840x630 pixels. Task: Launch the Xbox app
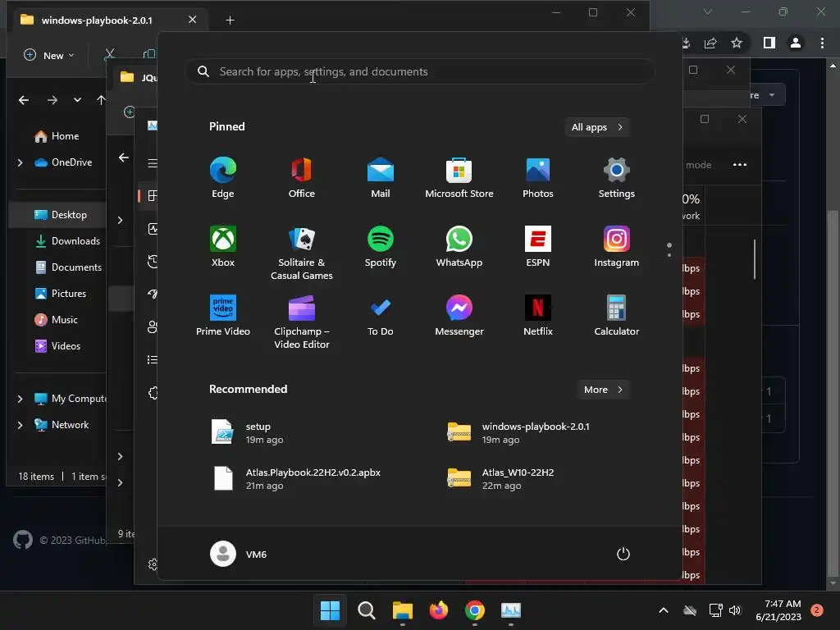coord(223,246)
